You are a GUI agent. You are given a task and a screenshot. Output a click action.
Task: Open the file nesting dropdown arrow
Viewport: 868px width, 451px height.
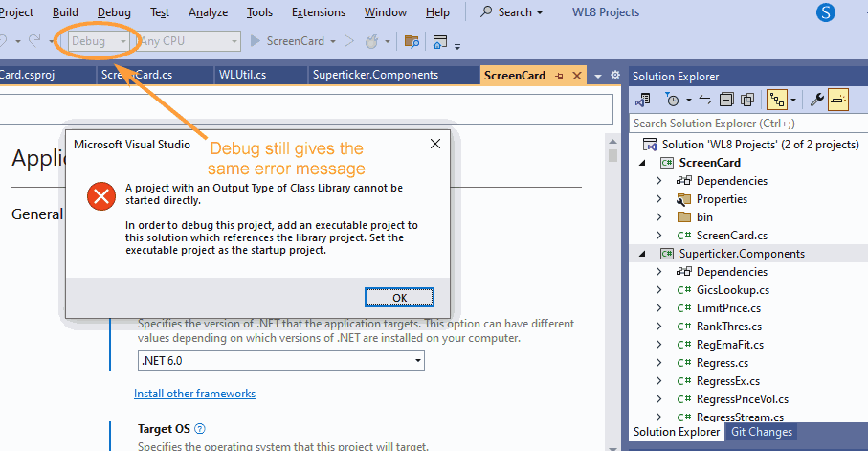[x=793, y=101]
